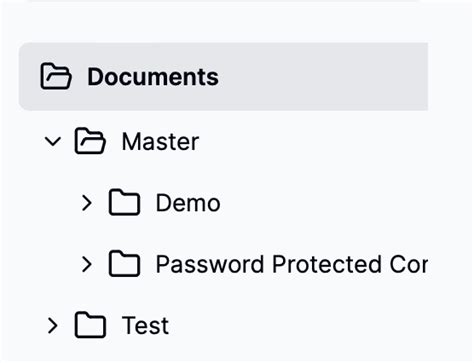Click blank space right of Demo name
The width and height of the screenshot is (474, 363).
[x=323, y=203]
